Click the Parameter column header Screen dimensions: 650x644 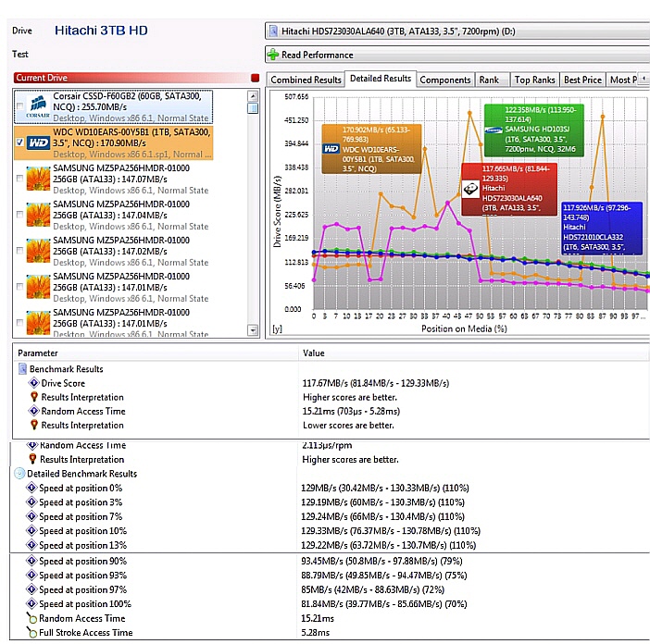[x=156, y=353]
